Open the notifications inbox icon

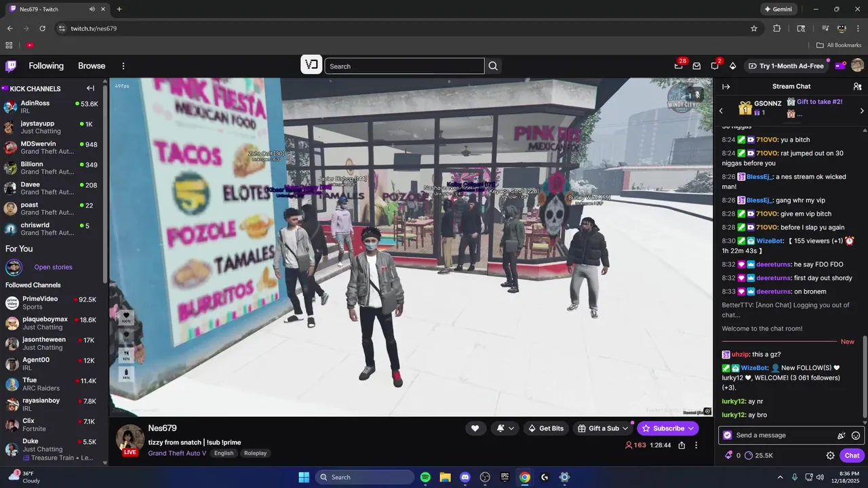click(x=696, y=66)
